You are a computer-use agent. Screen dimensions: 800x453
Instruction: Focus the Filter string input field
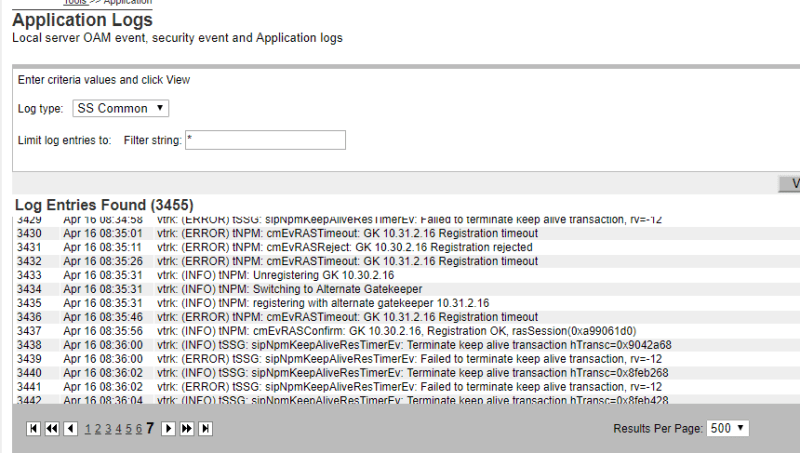point(265,140)
